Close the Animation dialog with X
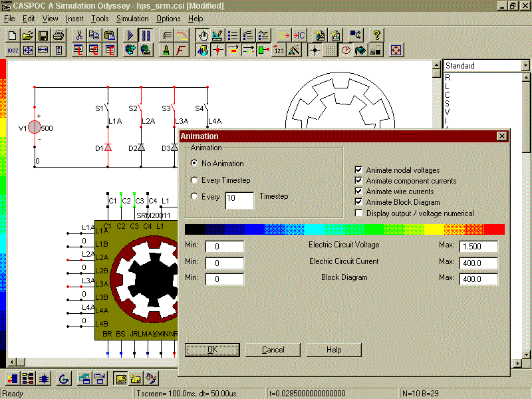532x399 pixels. point(502,136)
